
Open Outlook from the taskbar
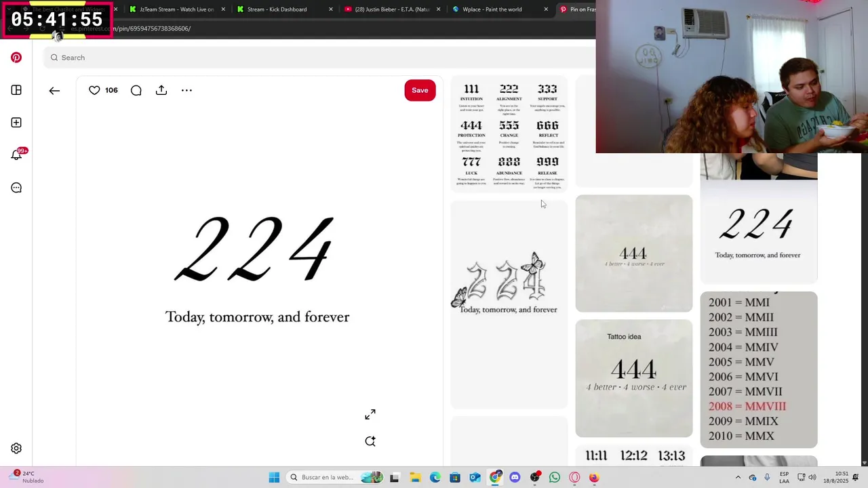(475, 477)
